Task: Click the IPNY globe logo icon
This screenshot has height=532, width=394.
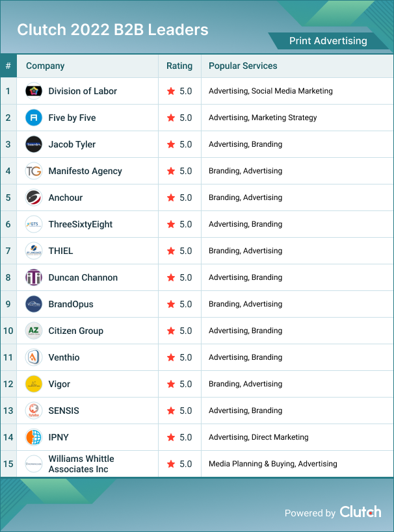Action: pyautogui.click(x=34, y=437)
